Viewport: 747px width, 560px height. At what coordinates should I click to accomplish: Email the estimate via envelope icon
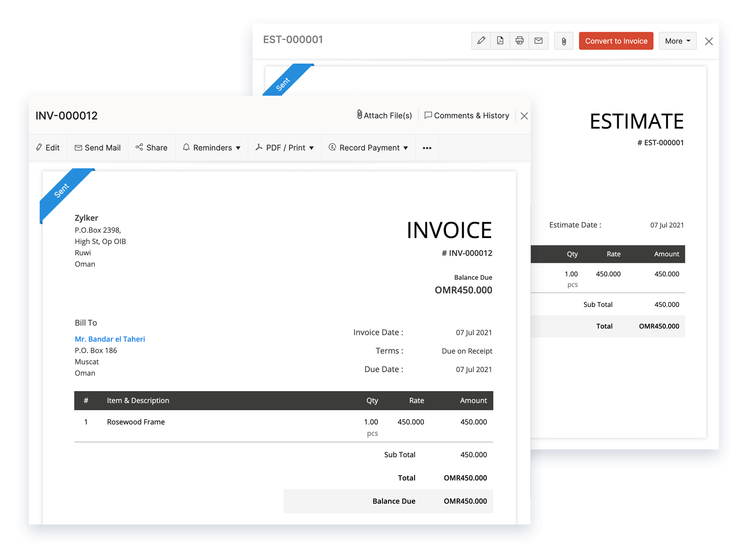pyautogui.click(x=538, y=41)
